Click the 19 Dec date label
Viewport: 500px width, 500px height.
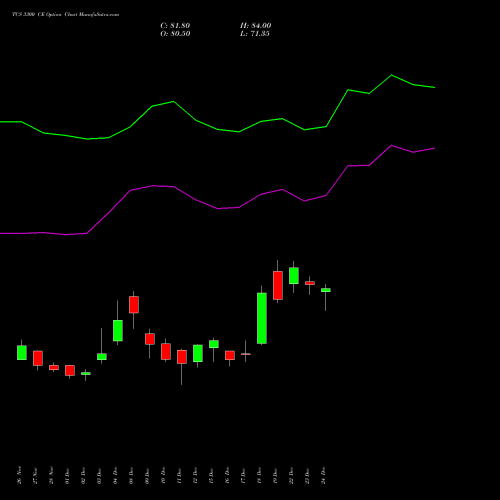point(275,475)
